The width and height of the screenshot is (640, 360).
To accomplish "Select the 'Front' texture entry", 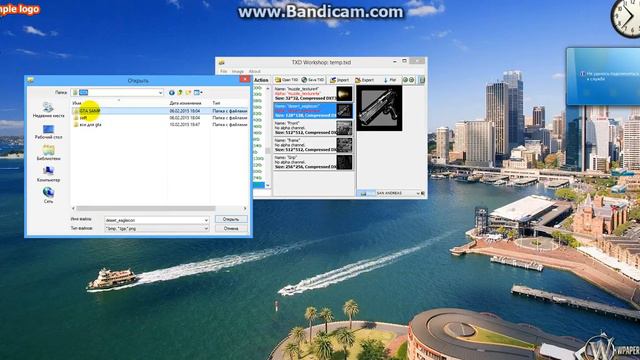I will pyautogui.click(x=313, y=128).
